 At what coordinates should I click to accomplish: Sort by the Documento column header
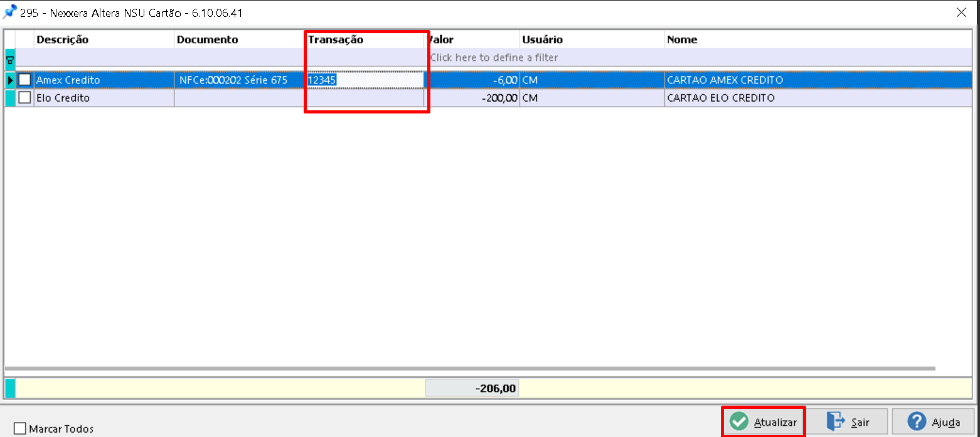pyautogui.click(x=240, y=39)
